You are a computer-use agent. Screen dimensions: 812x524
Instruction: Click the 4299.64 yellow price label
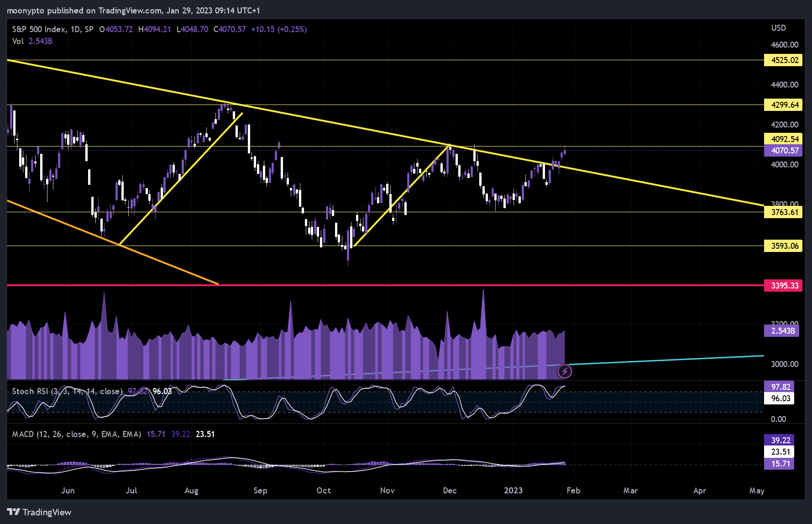pos(783,105)
